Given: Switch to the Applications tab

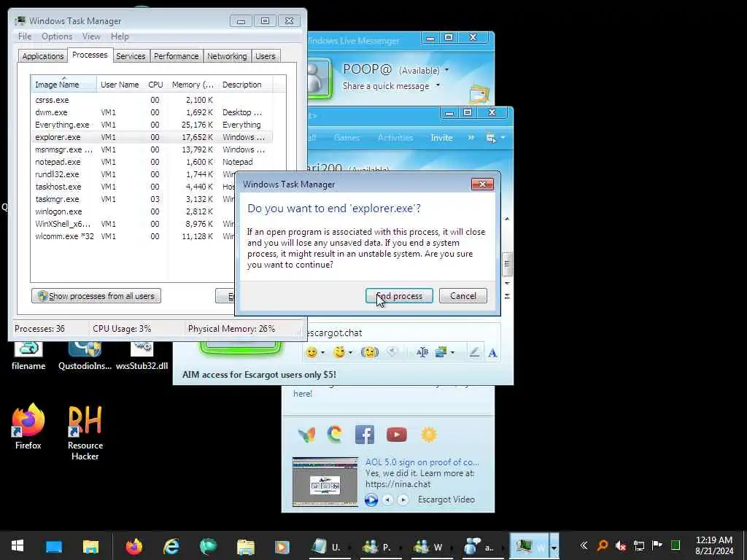Looking at the screenshot, I should pyautogui.click(x=43, y=55).
